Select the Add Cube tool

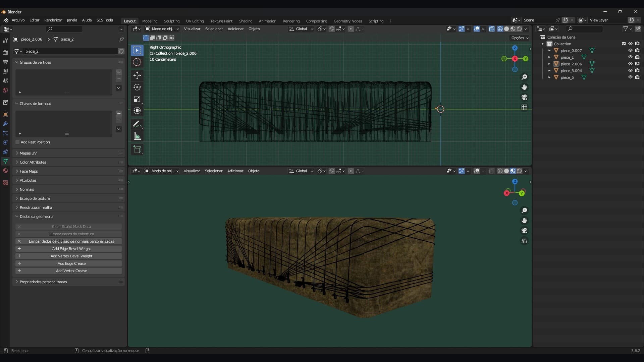[137, 149]
